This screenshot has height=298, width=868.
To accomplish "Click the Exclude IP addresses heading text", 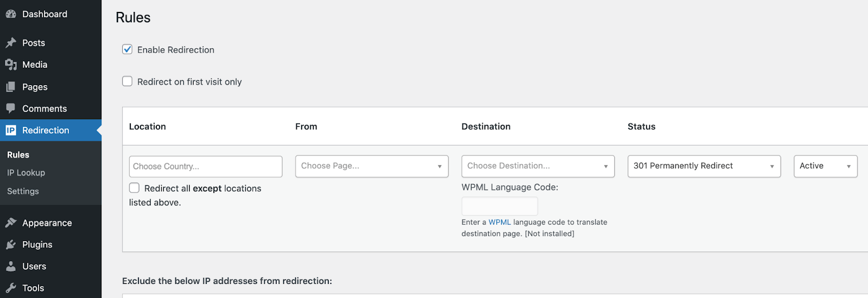I will (x=227, y=281).
